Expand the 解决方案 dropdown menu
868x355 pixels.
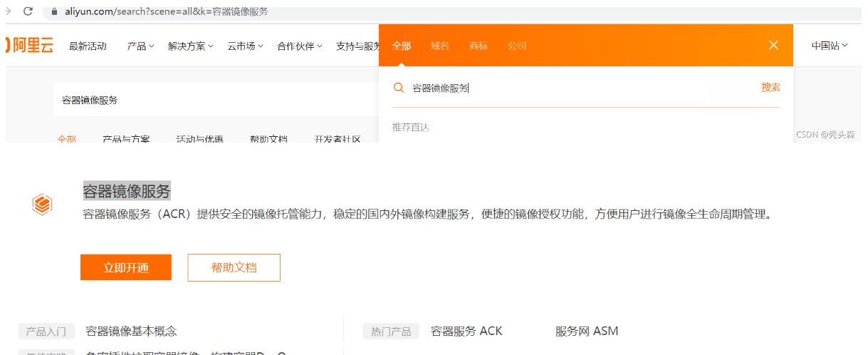pos(191,46)
